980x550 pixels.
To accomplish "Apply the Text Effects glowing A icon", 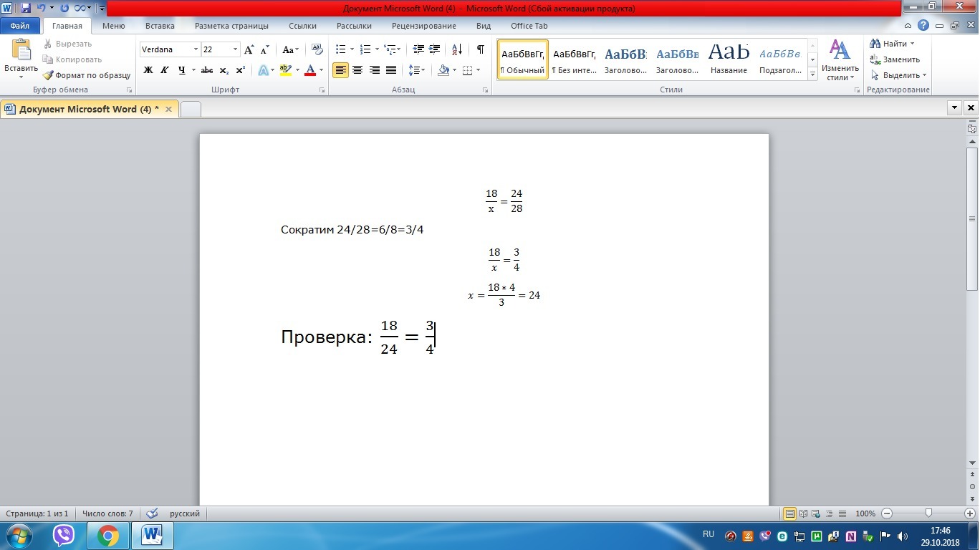I will (x=263, y=70).
